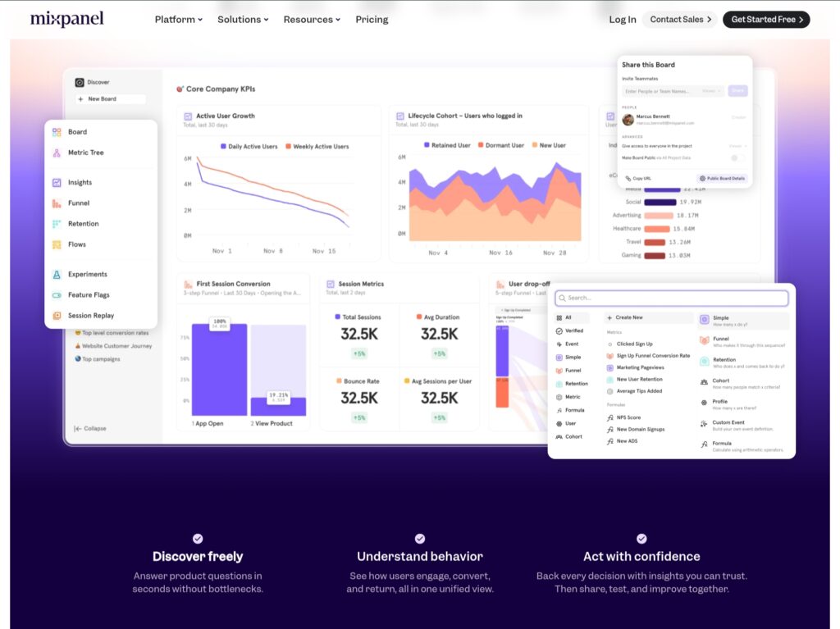The height and width of the screenshot is (629, 840).
Task: Click the metric Search input field
Action: (x=671, y=297)
